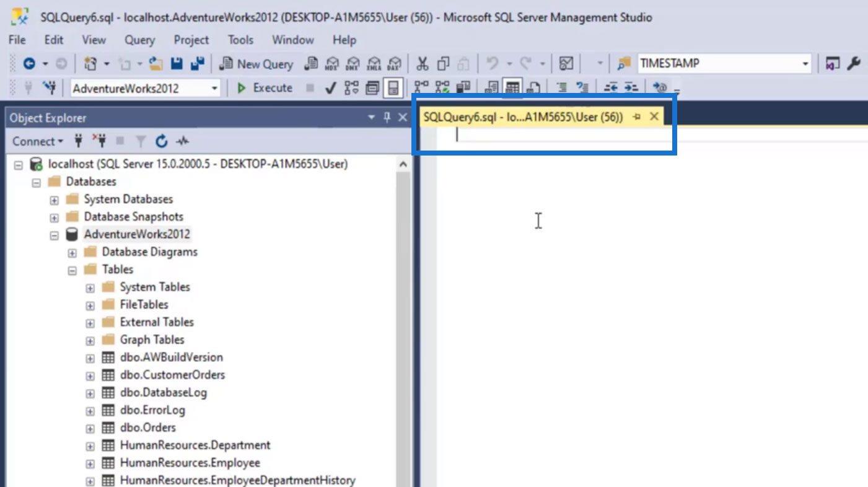Click the New Query button
868x487 pixels.
[256, 63]
